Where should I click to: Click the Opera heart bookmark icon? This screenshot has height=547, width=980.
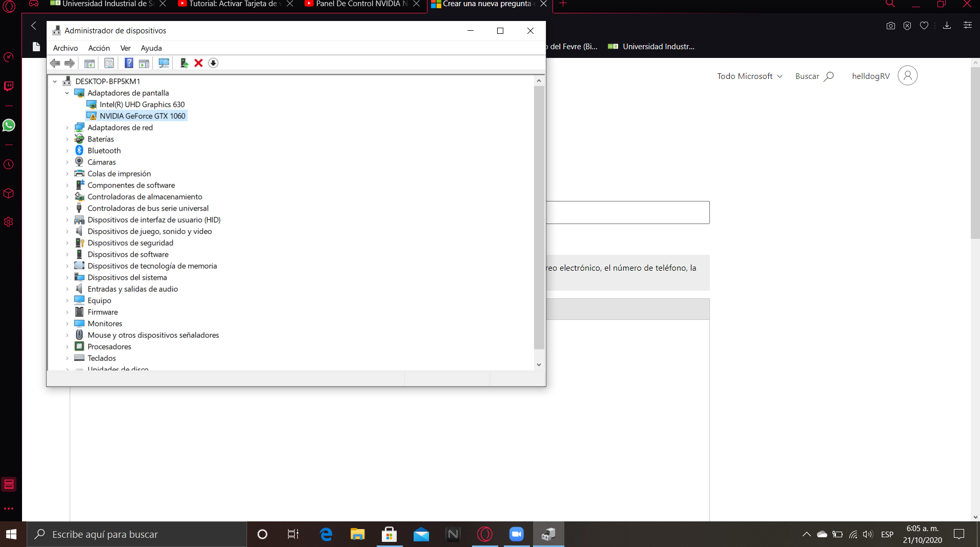coord(924,26)
